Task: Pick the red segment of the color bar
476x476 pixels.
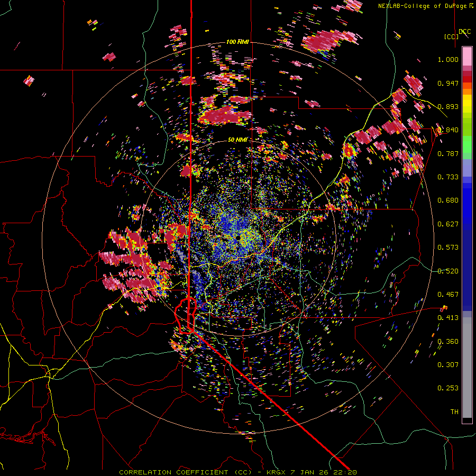Action: (467, 79)
